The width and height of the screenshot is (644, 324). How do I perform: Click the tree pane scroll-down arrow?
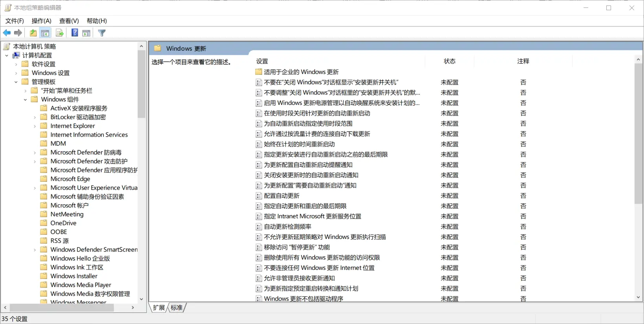pos(141,299)
